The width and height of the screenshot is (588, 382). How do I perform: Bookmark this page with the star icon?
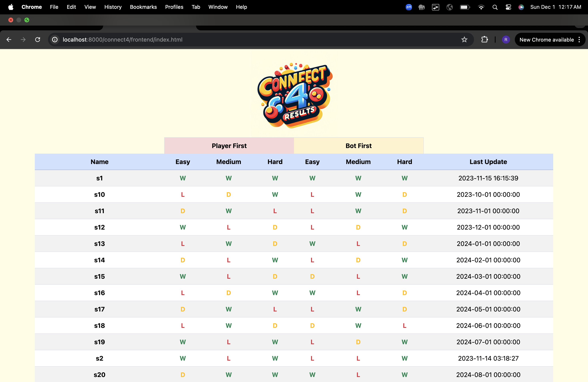(464, 40)
